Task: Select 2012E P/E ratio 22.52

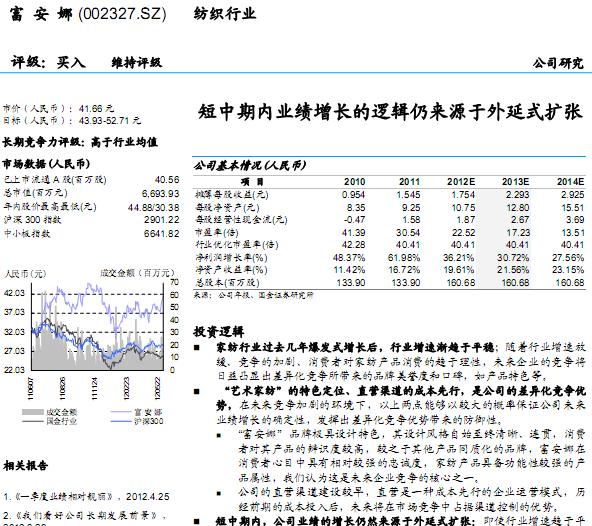Action: [463, 233]
